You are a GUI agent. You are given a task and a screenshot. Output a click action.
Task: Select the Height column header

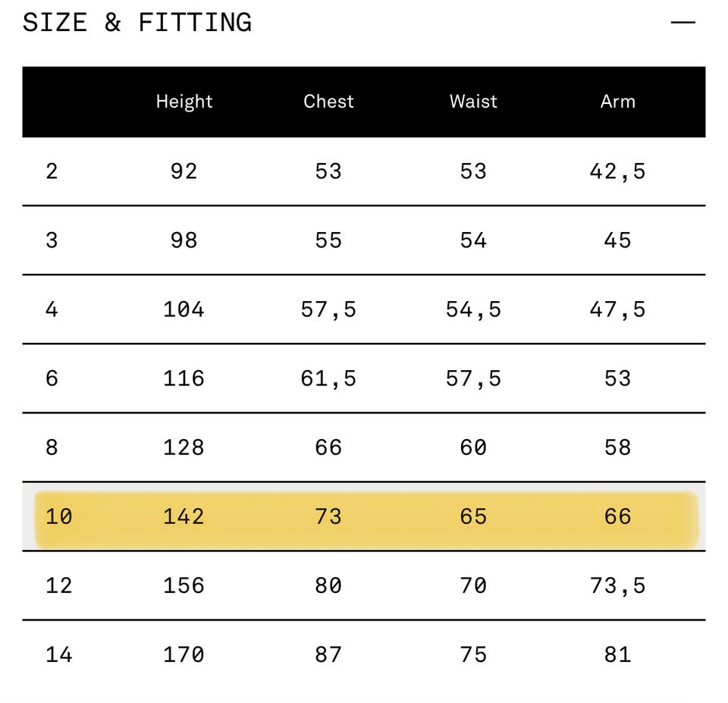tap(184, 102)
